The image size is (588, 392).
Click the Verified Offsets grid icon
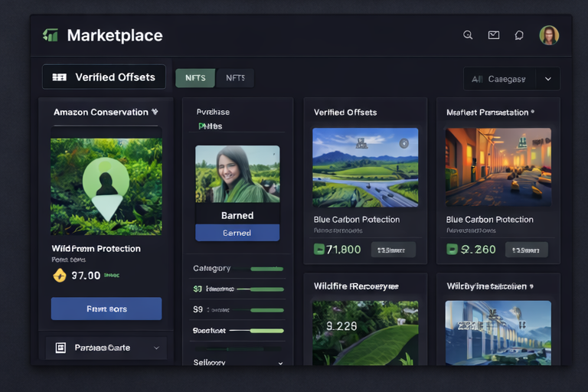tap(59, 77)
